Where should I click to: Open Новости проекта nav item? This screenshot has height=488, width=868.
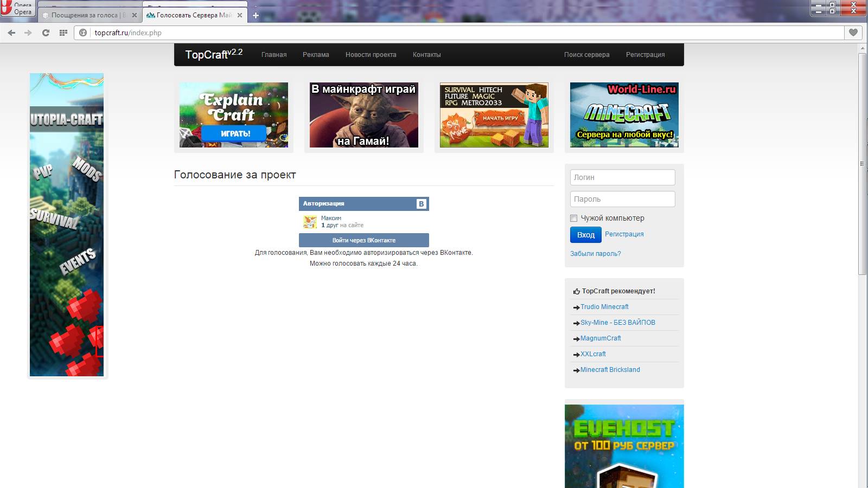click(371, 55)
